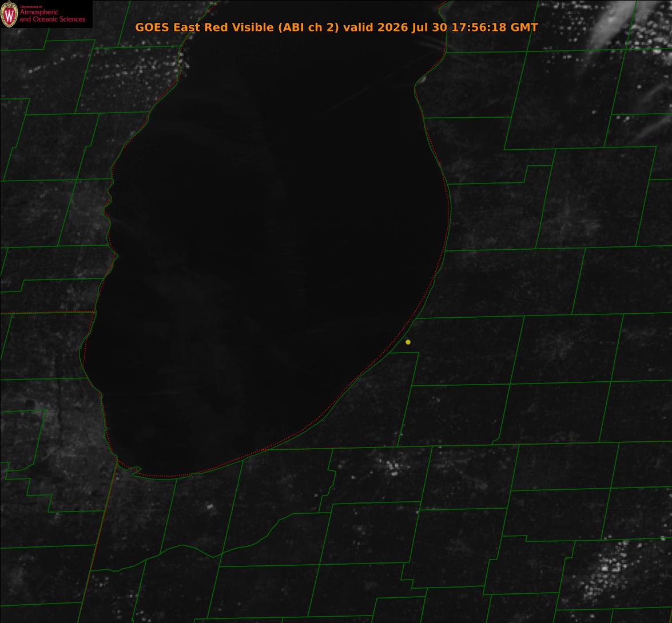
Task: Click the date "2026 Jul 30"
Action: [412, 27]
